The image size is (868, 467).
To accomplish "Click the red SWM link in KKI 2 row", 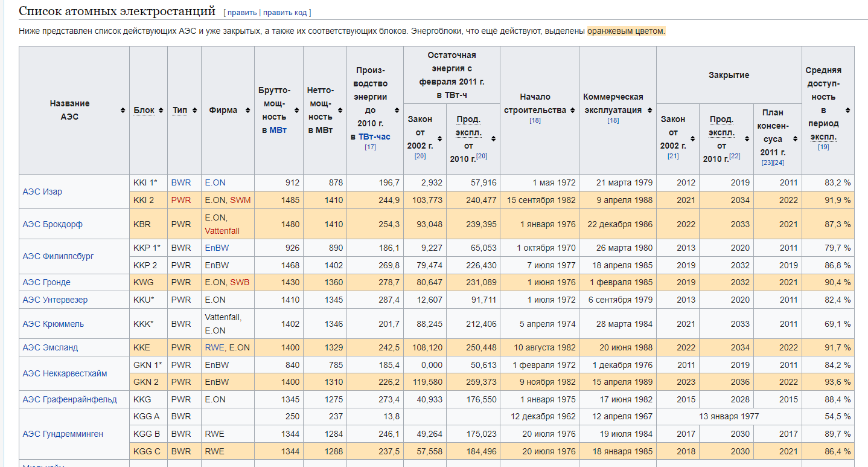I will tap(240, 200).
